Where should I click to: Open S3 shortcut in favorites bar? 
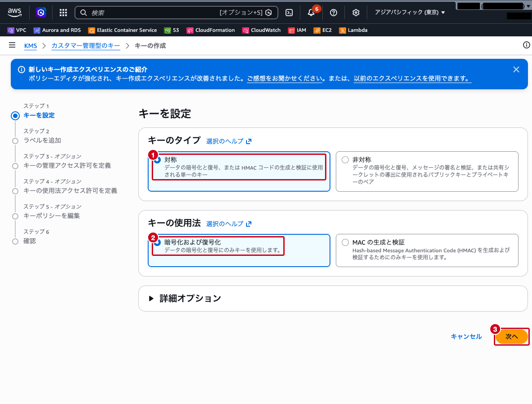click(171, 30)
